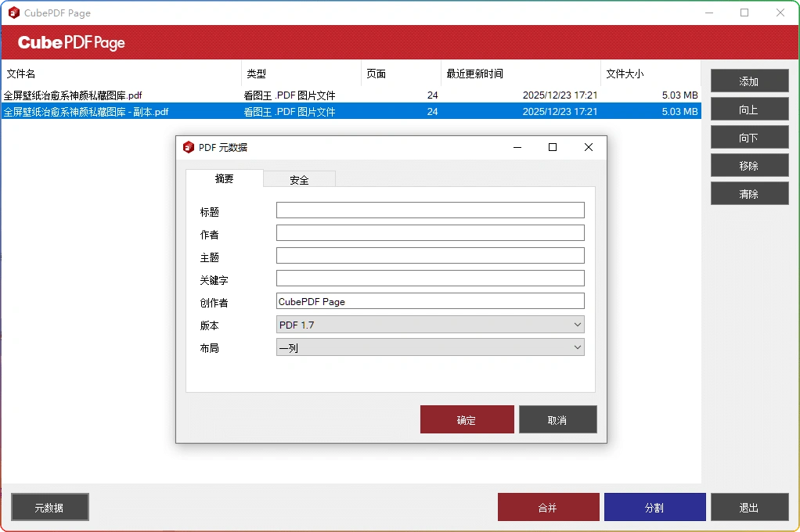
Task: Open the 版本 dropdown showing PDF 1.7
Action: pyautogui.click(x=430, y=324)
